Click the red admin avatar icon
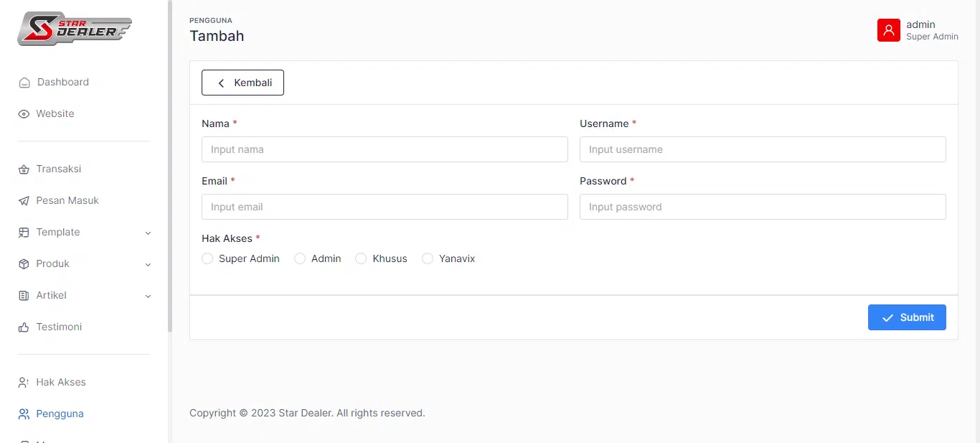980x443 pixels. tap(888, 30)
